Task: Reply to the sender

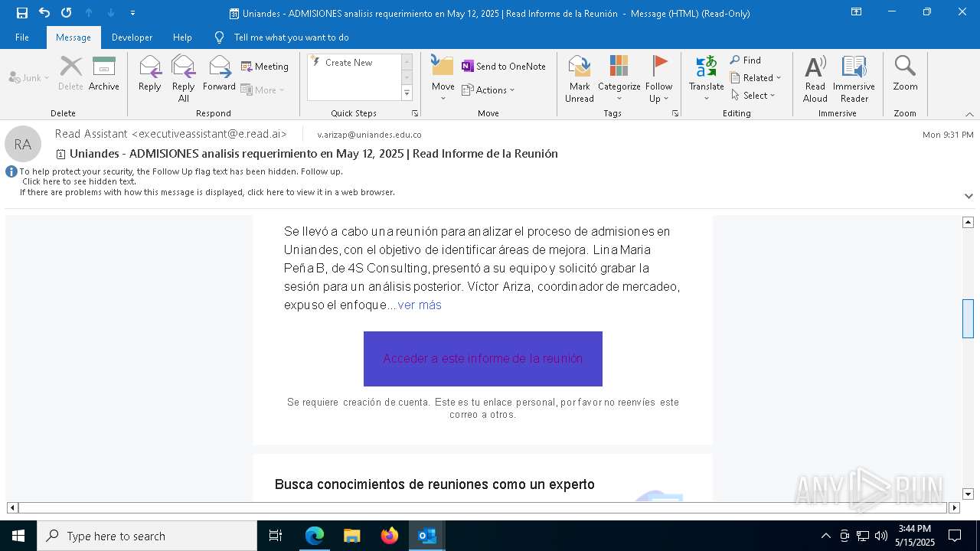Action: click(x=150, y=74)
